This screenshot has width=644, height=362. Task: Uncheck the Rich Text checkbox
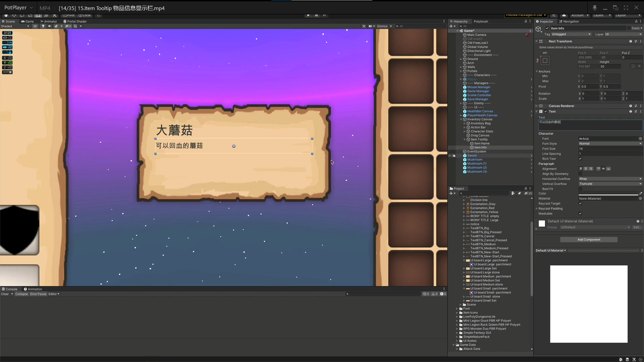pos(580,159)
